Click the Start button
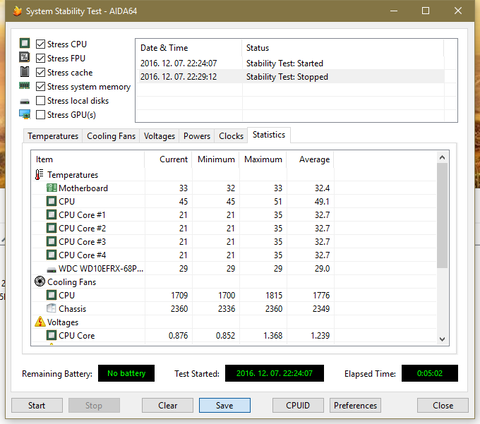This screenshot has height=424, width=480. [37, 405]
